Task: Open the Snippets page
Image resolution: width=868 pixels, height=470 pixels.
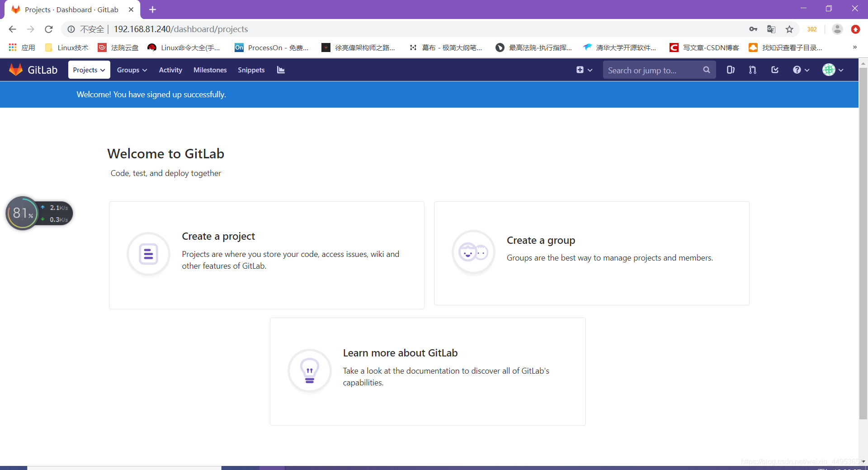Action: pos(251,70)
